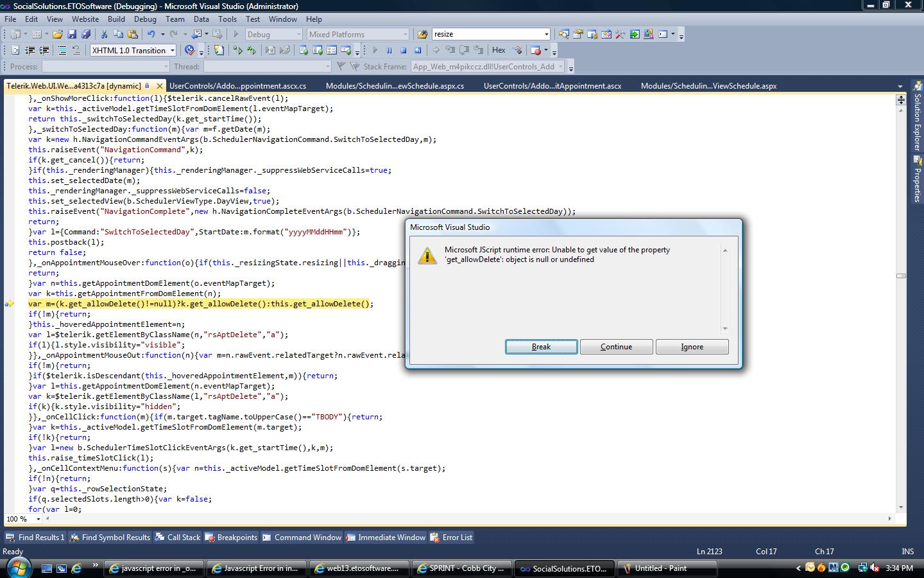Viewport: 924px width, 578px height.
Task: Pause debugging with Break All icon
Action: pyautogui.click(x=389, y=50)
